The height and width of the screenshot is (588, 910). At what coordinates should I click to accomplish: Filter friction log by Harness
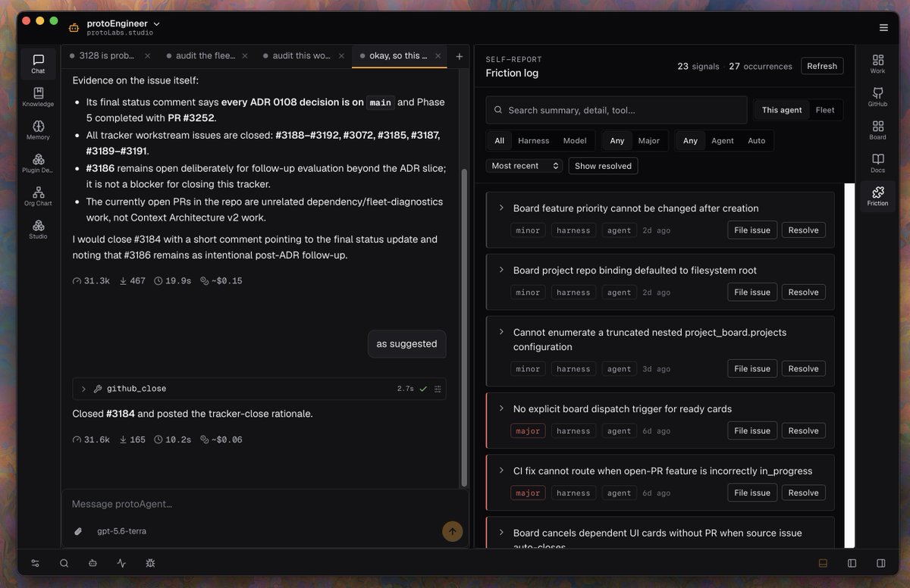click(534, 140)
